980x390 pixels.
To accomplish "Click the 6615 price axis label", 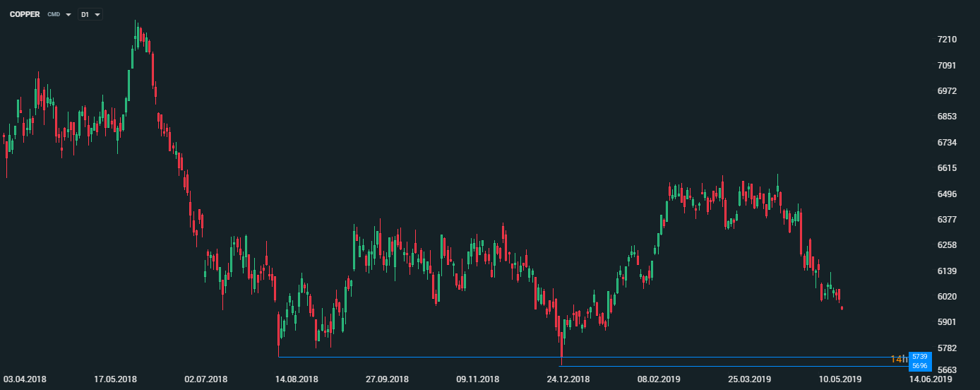I will [x=947, y=168].
